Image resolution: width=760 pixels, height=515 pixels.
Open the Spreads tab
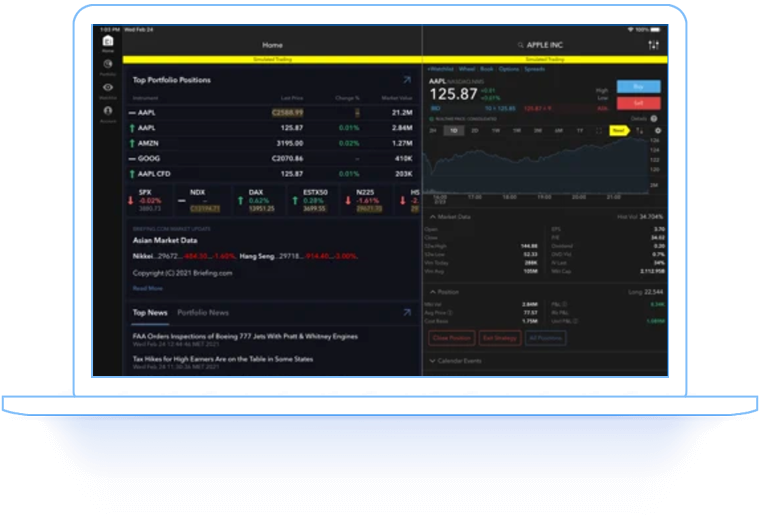[x=535, y=69]
